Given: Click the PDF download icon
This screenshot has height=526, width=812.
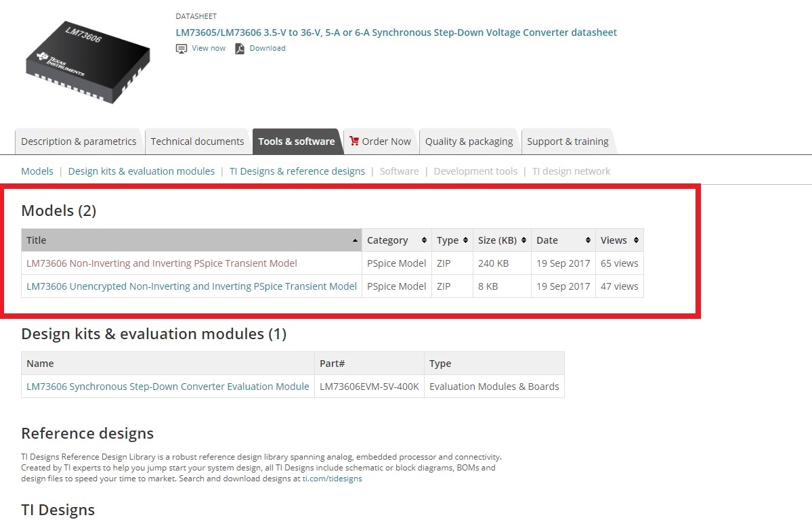Looking at the screenshot, I should 239,49.
